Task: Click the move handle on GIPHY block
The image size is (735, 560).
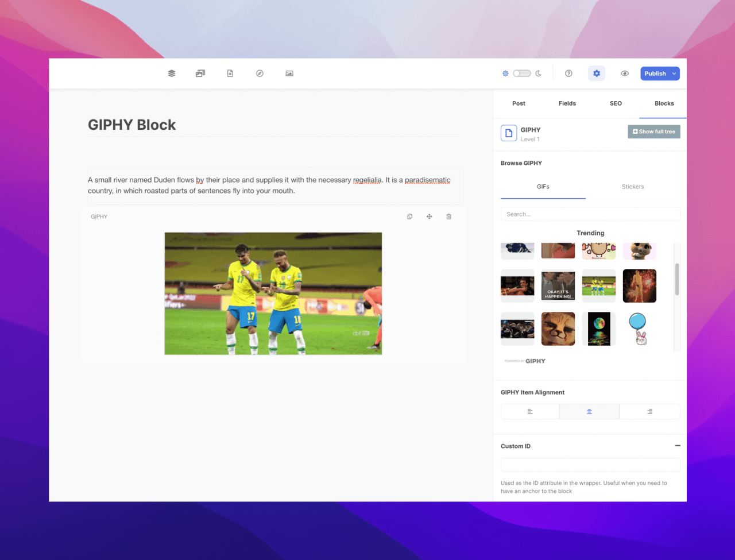Action: (429, 217)
